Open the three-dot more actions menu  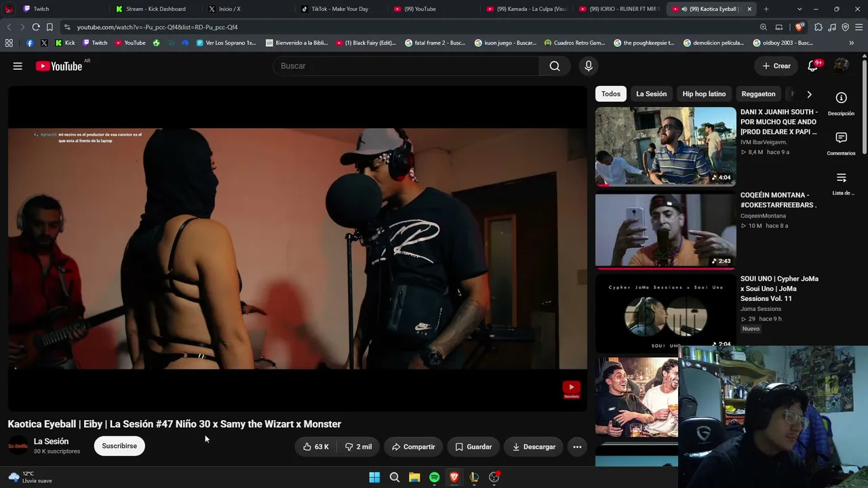click(x=577, y=447)
